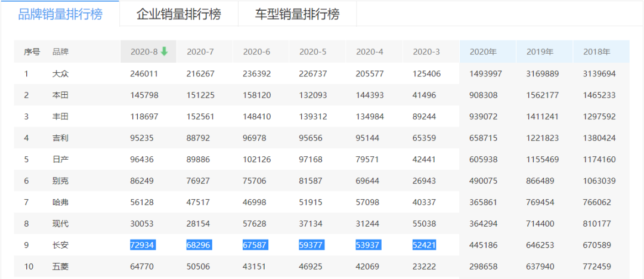This screenshot has height=279, width=644.
Task: Click the green sort arrow beside 2020-8
Action: [165, 52]
